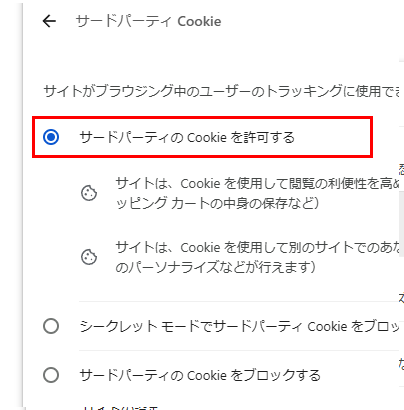The image size is (404, 410).
Task: Click the first cookie icon under the allow option
Action: coord(89,193)
